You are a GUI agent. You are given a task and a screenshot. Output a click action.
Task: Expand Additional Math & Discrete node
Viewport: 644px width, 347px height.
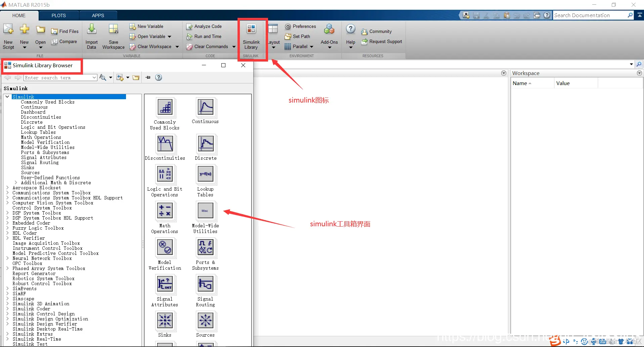click(x=16, y=183)
